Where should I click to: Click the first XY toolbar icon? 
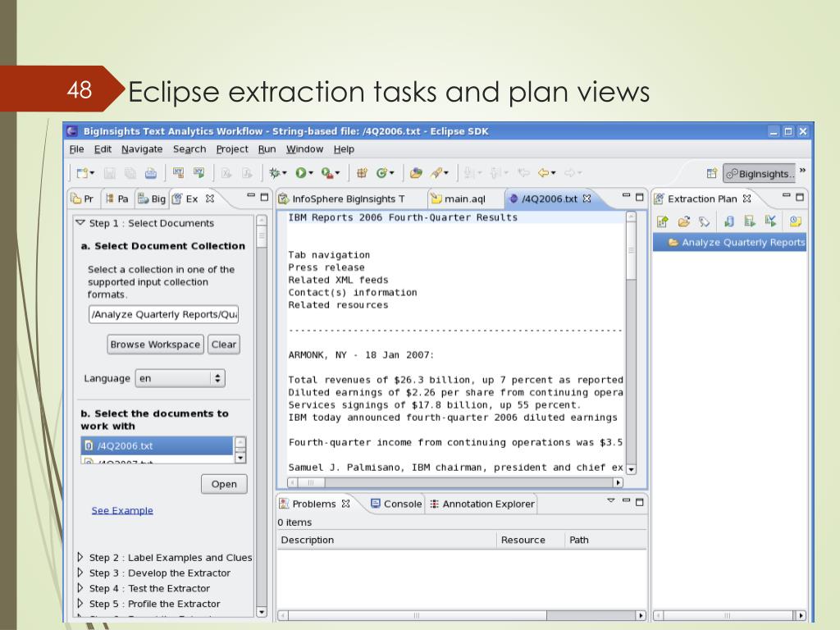click(x=178, y=172)
